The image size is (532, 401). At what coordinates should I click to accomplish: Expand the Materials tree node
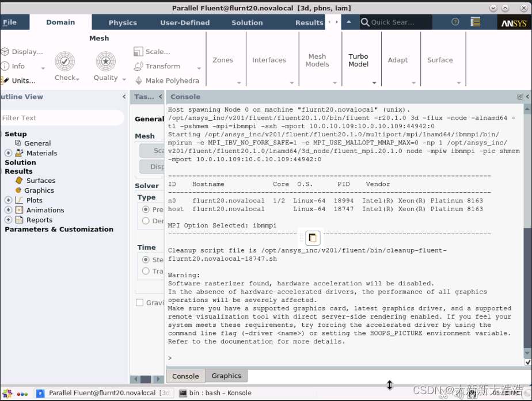coord(8,153)
